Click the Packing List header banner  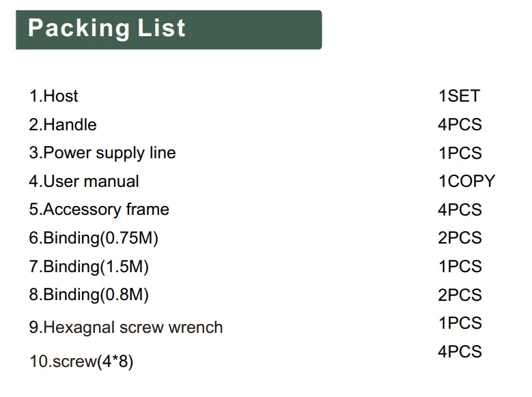click(169, 30)
